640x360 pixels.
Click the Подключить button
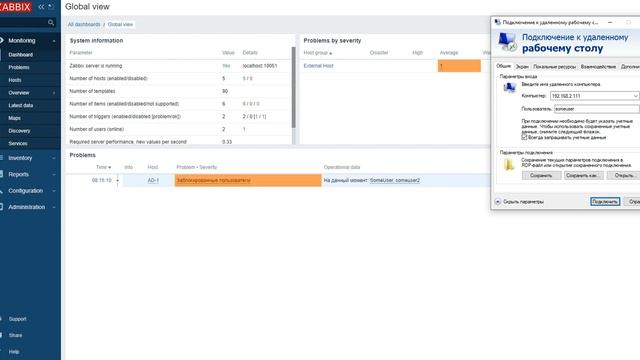[x=605, y=202]
